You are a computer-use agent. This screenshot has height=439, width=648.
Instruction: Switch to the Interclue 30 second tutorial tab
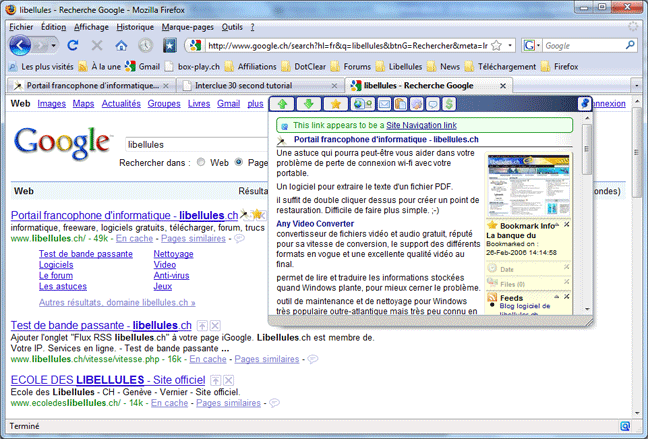tap(260, 86)
